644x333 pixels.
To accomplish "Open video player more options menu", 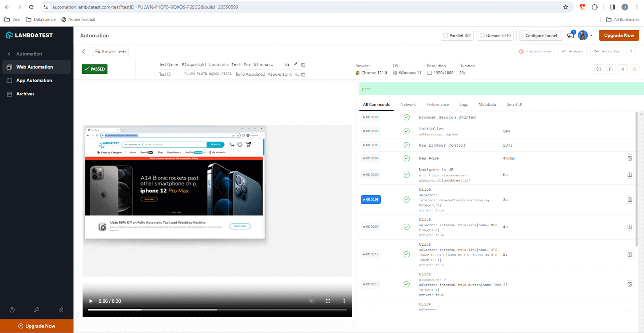I will [344, 301].
